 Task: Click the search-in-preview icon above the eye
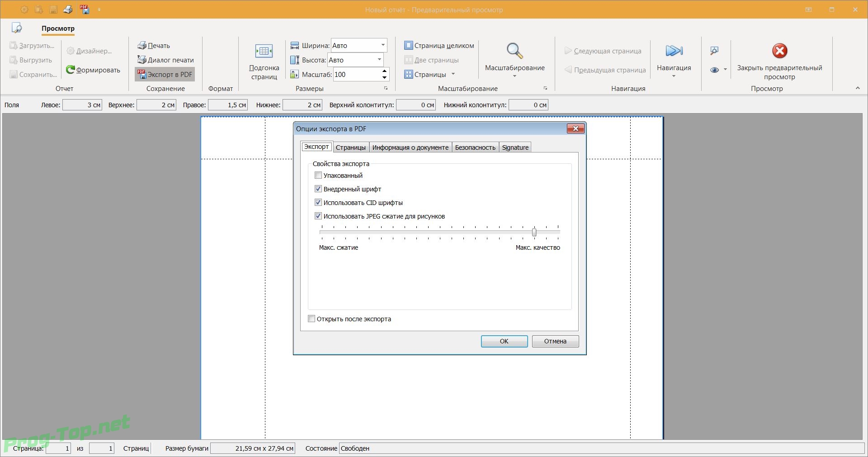click(714, 51)
